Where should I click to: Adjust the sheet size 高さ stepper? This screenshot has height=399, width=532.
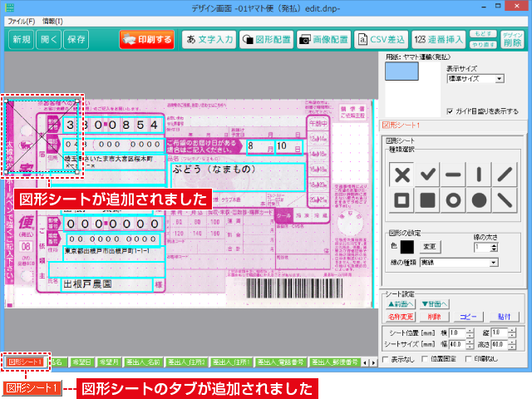coord(512,345)
